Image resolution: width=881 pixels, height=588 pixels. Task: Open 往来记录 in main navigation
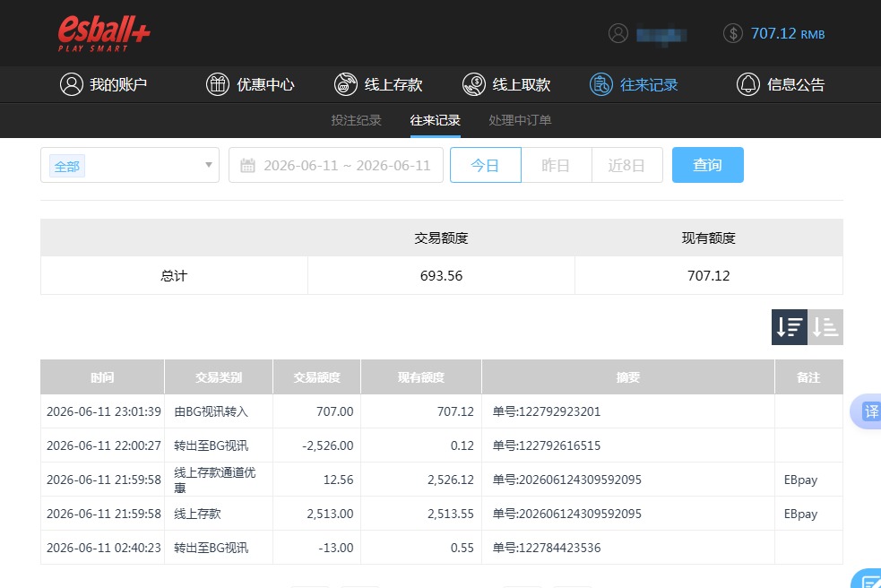[x=634, y=84]
